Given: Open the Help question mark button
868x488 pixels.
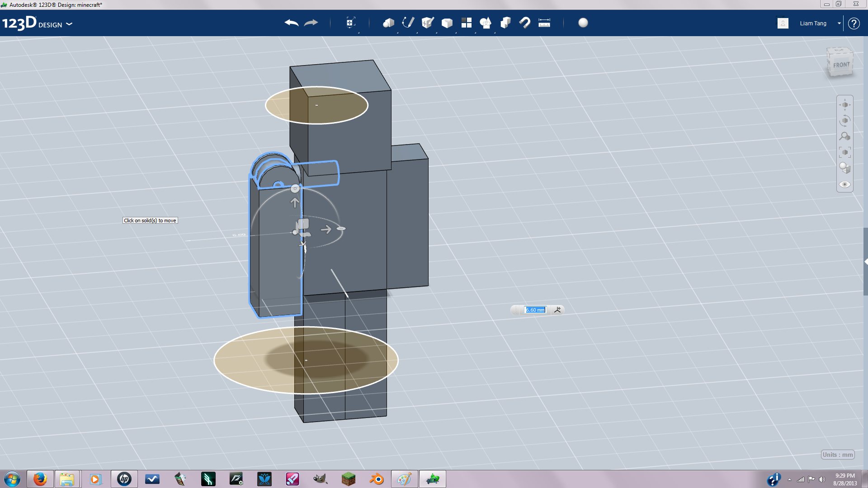Looking at the screenshot, I should (854, 23).
